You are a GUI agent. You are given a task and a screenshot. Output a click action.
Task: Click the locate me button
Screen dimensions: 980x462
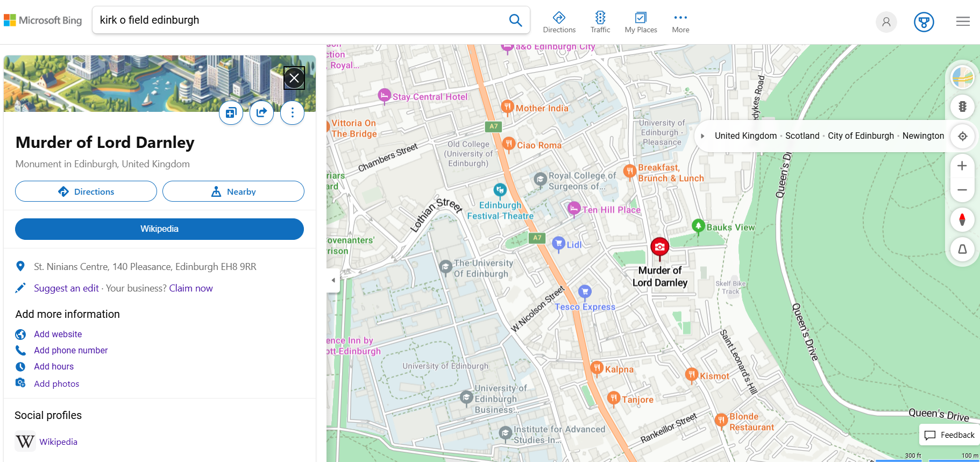tap(962, 136)
